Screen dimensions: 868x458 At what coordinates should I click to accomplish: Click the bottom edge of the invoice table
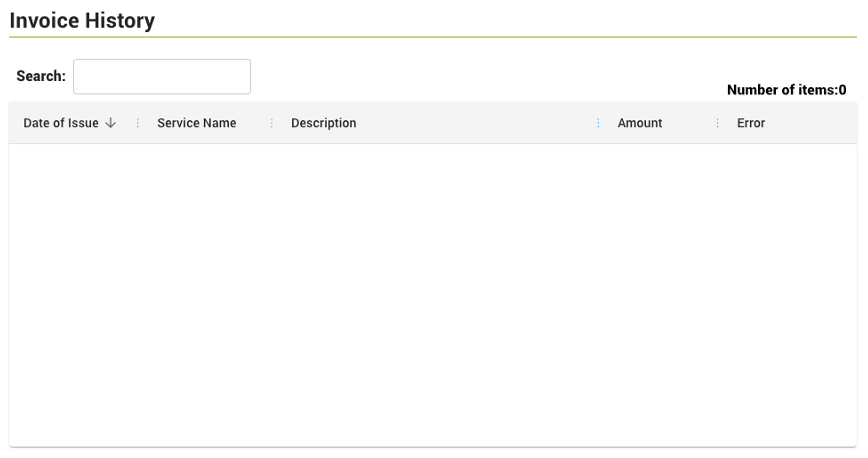(433, 446)
